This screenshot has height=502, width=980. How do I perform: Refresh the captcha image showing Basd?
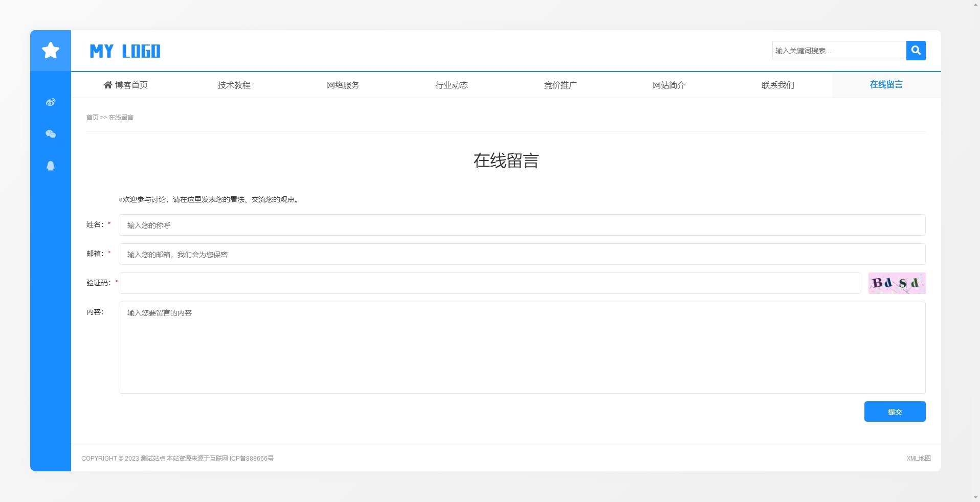pyautogui.click(x=897, y=283)
